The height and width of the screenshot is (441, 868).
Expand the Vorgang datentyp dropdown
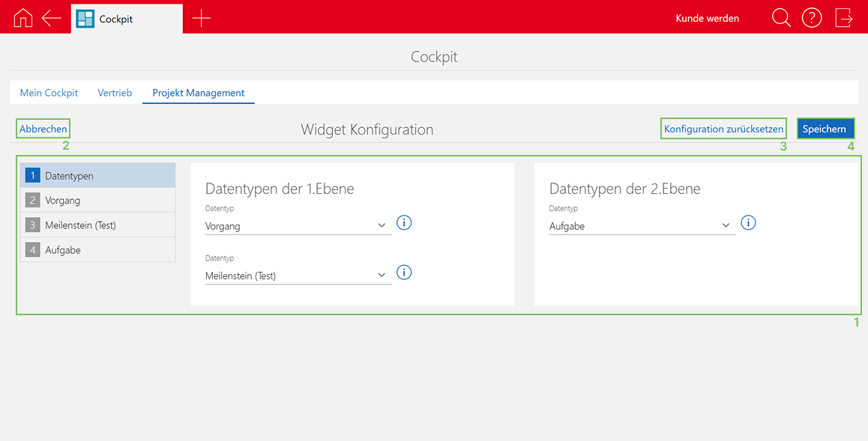pos(382,225)
